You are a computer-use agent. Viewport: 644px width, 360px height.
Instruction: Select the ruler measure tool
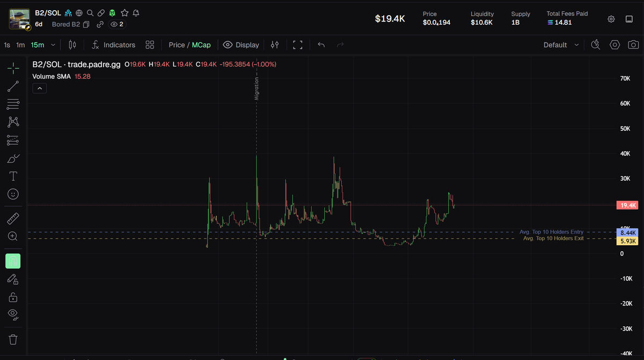pos(13,218)
